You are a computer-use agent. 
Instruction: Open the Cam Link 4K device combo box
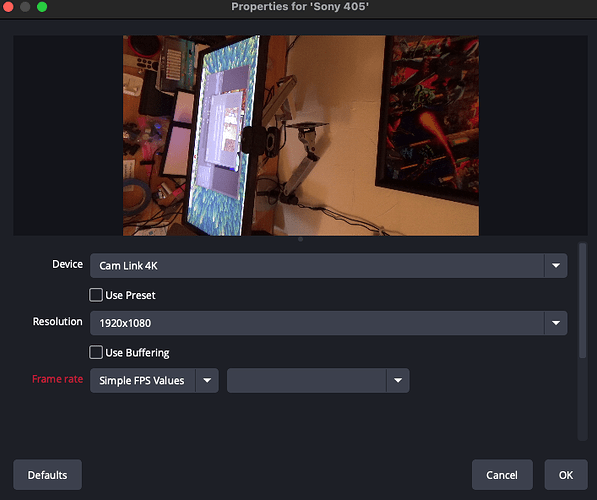click(329, 265)
